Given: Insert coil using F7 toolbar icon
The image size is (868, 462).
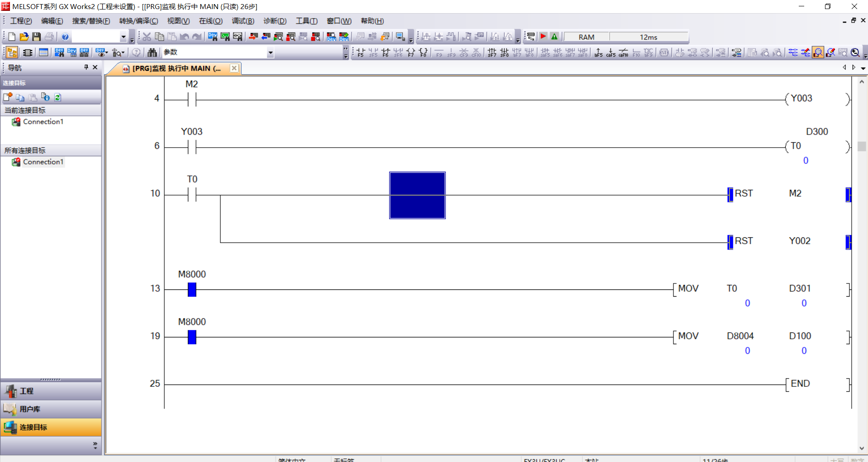Looking at the screenshot, I should pos(410,53).
